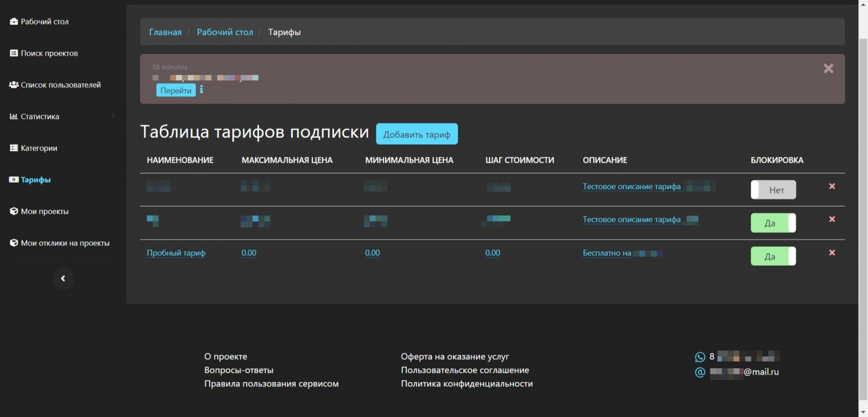Image resolution: width=868 pixels, height=417 pixels.
Task: Open the Категории sidebar item
Action: click(39, 148)
